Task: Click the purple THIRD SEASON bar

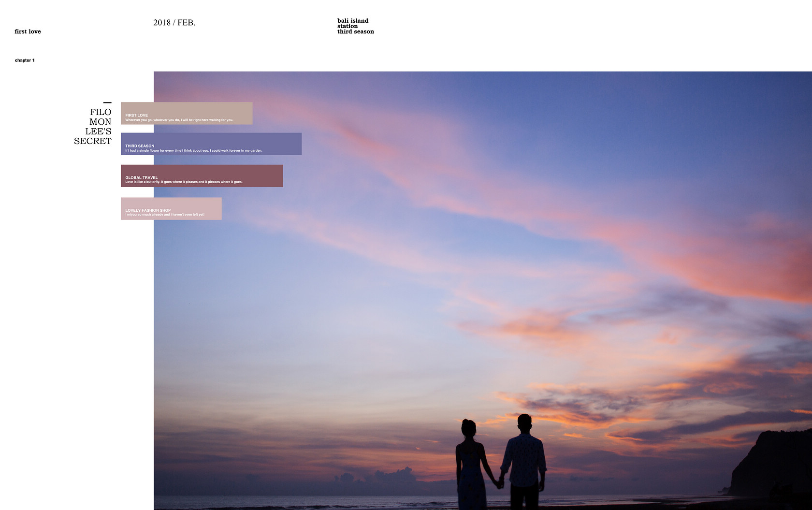Action: [211, 144]
